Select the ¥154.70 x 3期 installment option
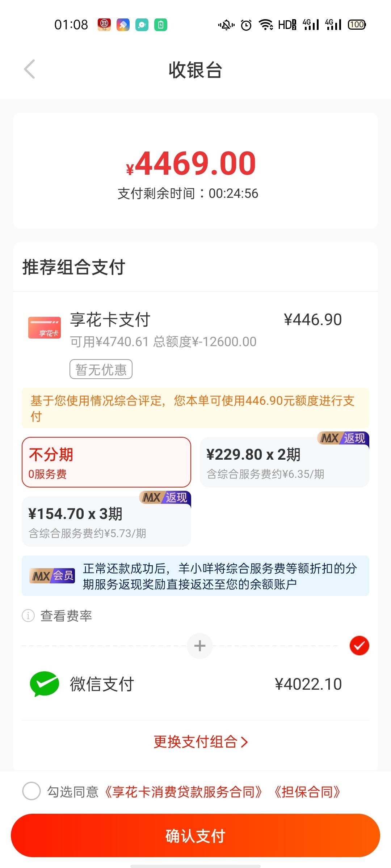 106,522
